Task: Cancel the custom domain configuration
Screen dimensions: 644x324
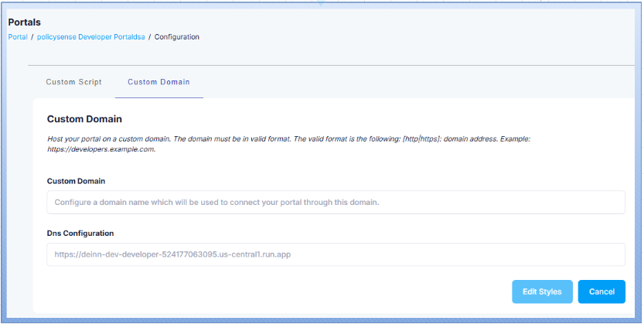Action: (601, 292)
